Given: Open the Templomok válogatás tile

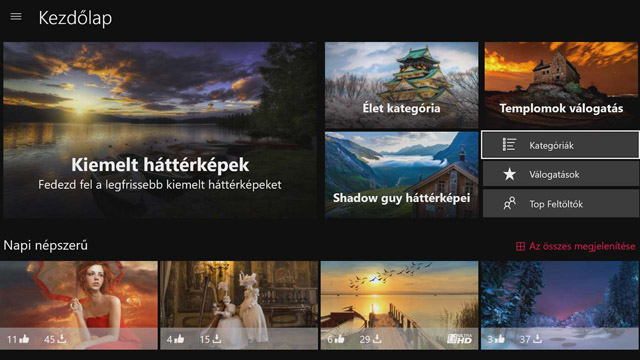Looking at the screenshot, I should (x=561, y=85).
